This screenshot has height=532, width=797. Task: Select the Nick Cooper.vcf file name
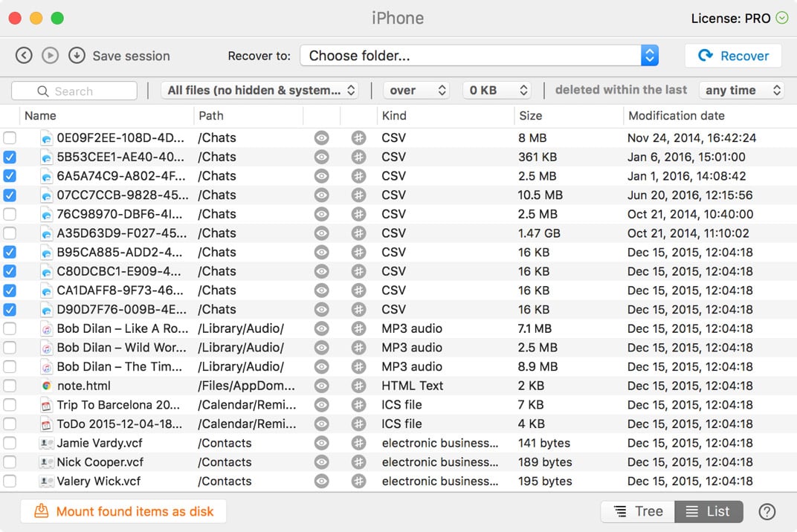coord(100,462)
